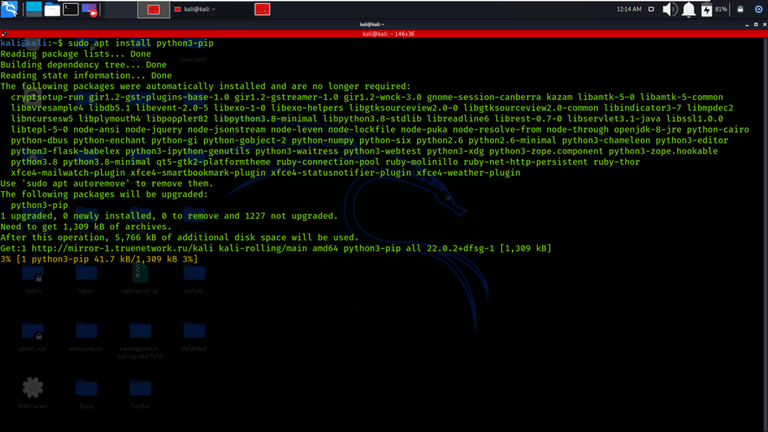Select the highlighted red terminal taskbar button
The image size is (768, 432).
tap(153, 9)
